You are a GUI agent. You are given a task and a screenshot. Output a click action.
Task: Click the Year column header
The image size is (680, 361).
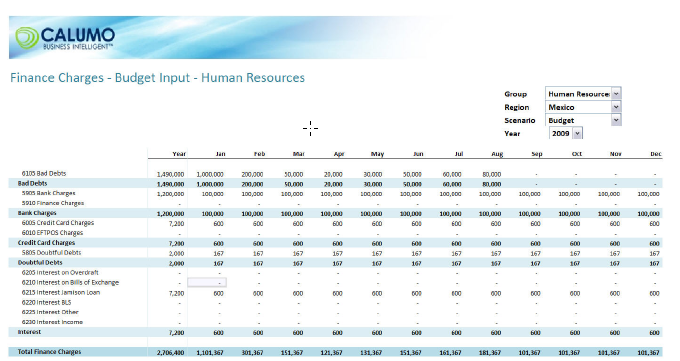pos(179,154)
